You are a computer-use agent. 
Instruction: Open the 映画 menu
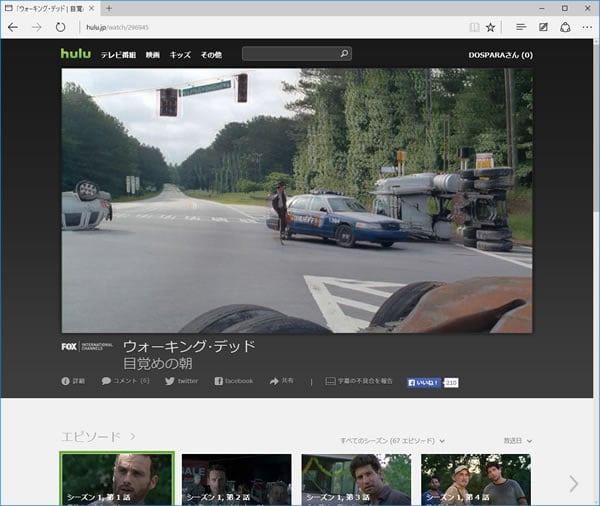[152, 55]
